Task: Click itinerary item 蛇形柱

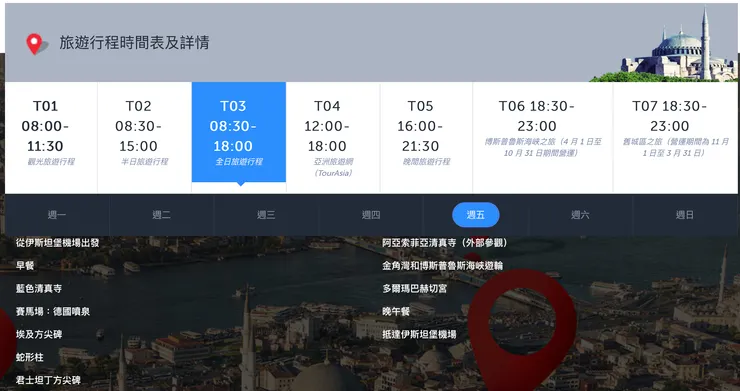Action: pyautogui.click(x=30, y=357)
